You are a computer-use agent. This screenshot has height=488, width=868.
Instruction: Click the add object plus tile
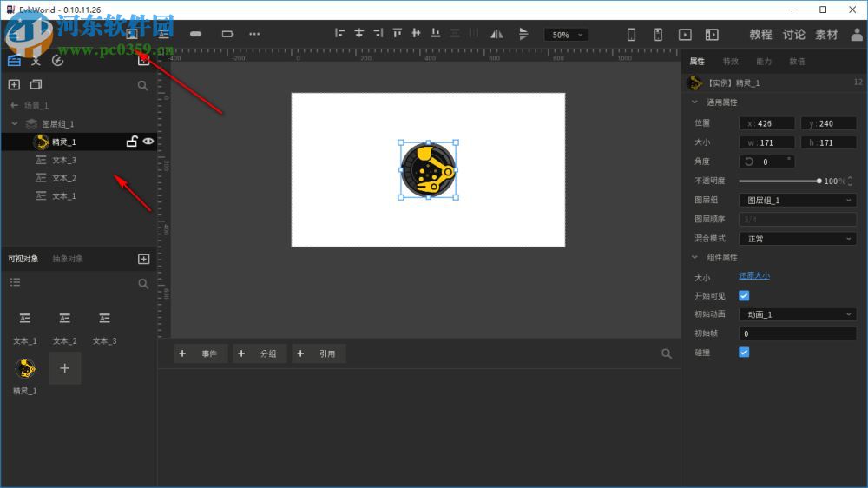65,368
